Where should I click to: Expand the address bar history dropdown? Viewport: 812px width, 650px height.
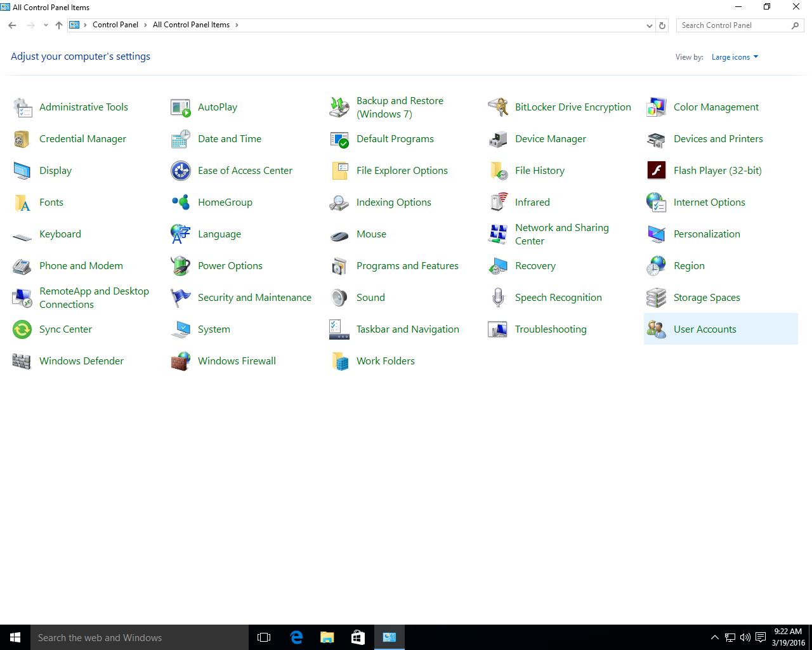tap(649, 25)
